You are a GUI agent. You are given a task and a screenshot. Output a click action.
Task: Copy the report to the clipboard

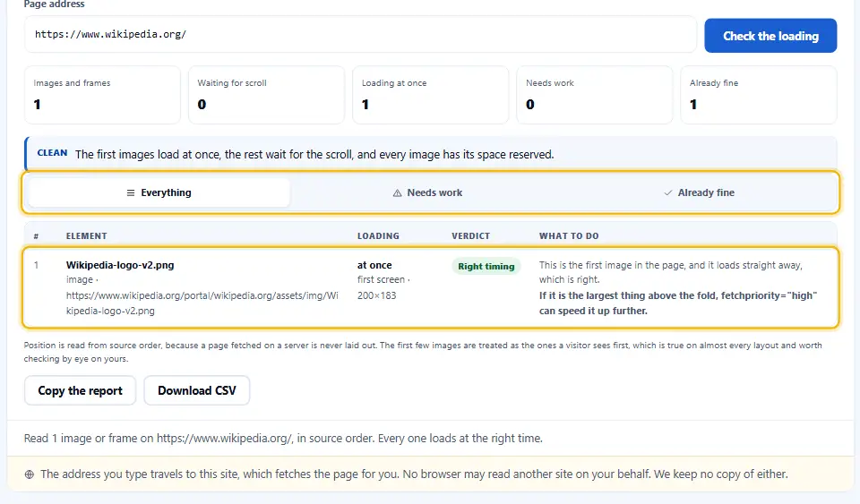[80, 390]
